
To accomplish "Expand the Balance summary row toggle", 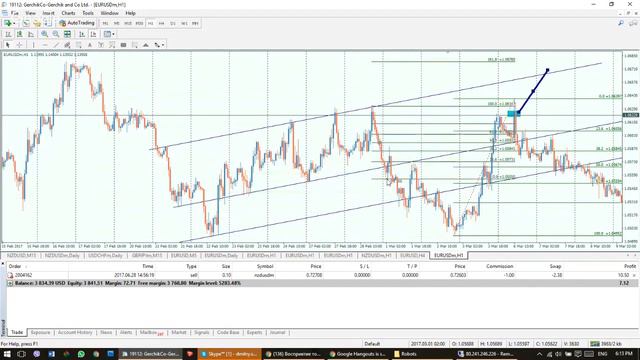I will click(x=10, y=283).
